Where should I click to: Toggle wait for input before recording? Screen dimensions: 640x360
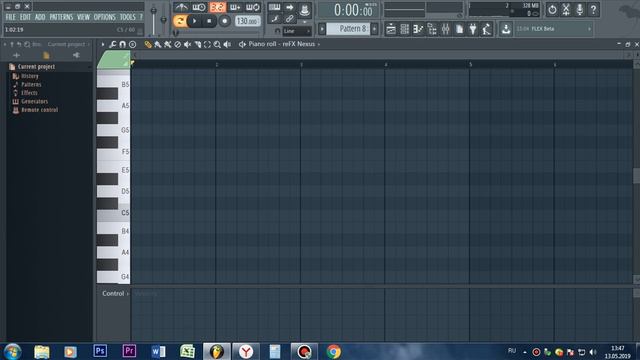pos(199,7)
